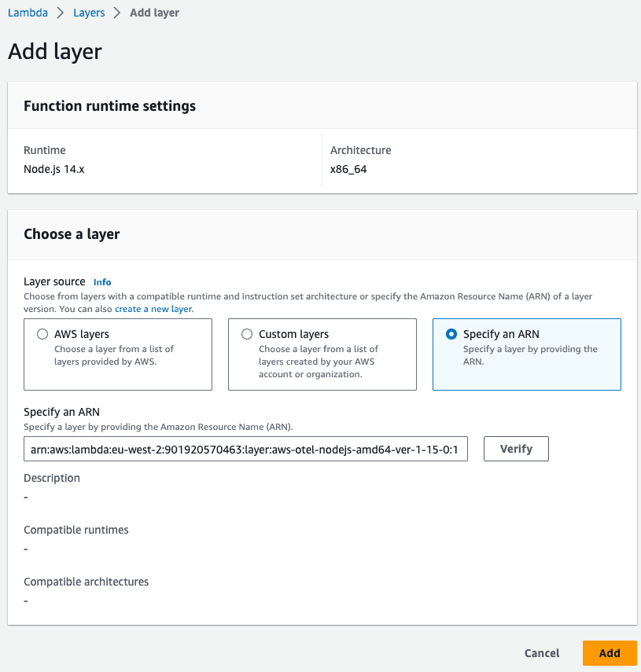Click the Description value dash
Screen dimensions: 641x672
tap(25, 497)
